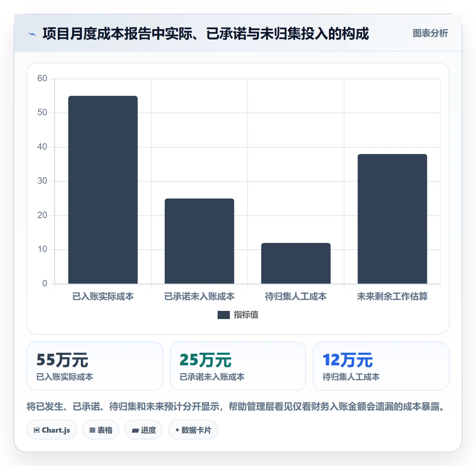Click the y-axis label 60
Viewport: 476px width, 466px height.
click(42, 79)
